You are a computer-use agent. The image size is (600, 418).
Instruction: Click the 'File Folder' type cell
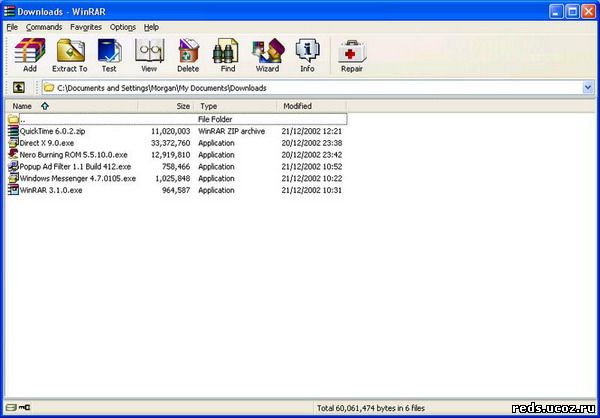(x=215, y=119)
